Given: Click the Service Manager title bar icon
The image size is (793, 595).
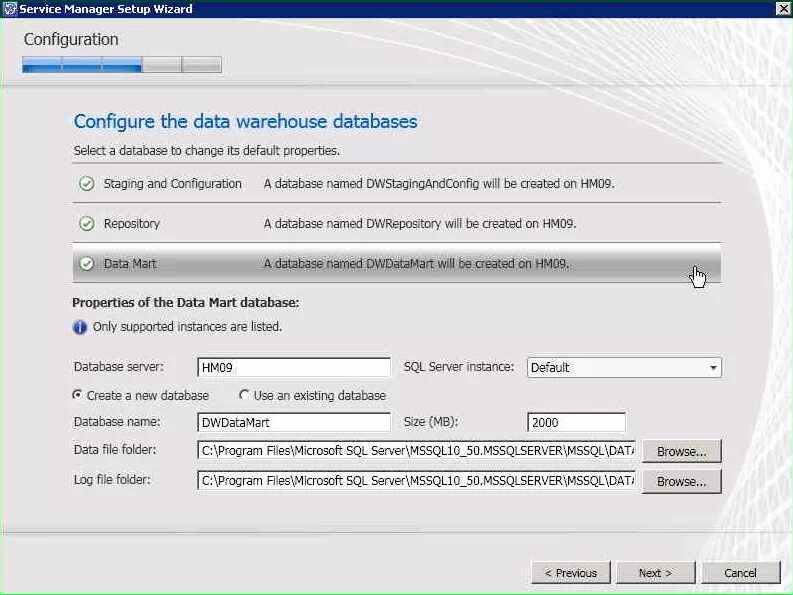Looking at the screenshot, I should coord(10,9).
